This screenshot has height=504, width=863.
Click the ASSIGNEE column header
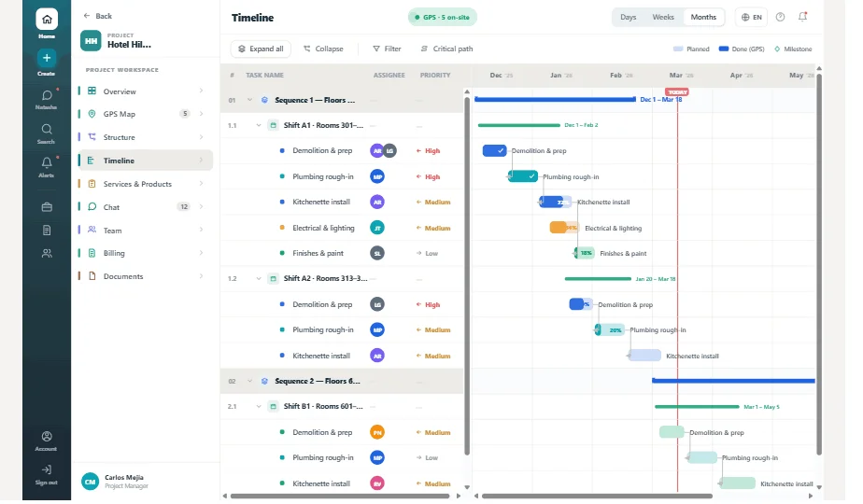(389, 75)
